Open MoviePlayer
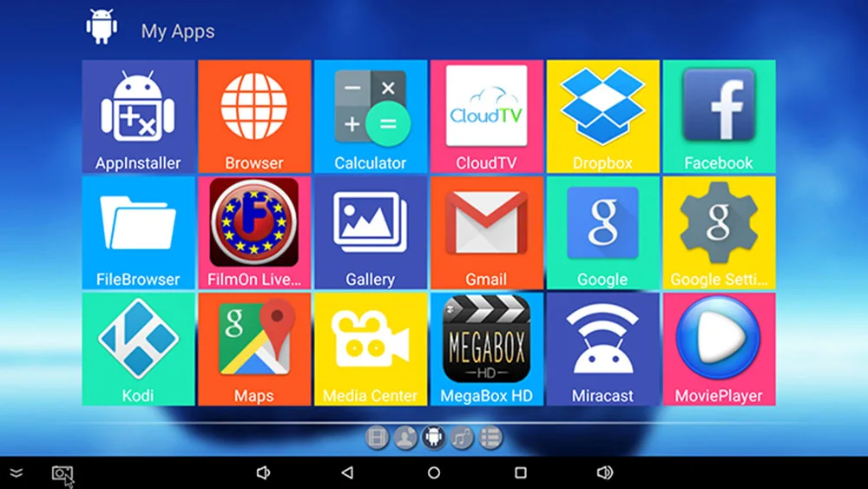This screenshot has width=868, height=489. [719, 349]
